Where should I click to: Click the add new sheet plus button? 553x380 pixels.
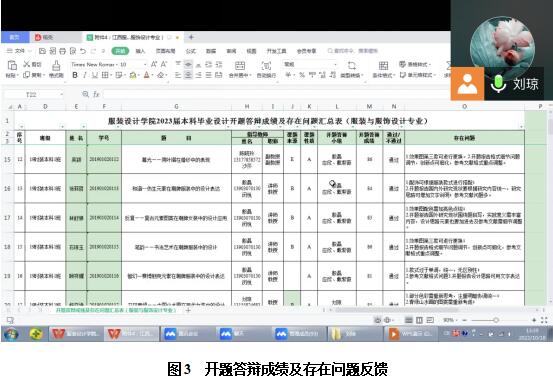pyautogui.click(x=188, y=310)
